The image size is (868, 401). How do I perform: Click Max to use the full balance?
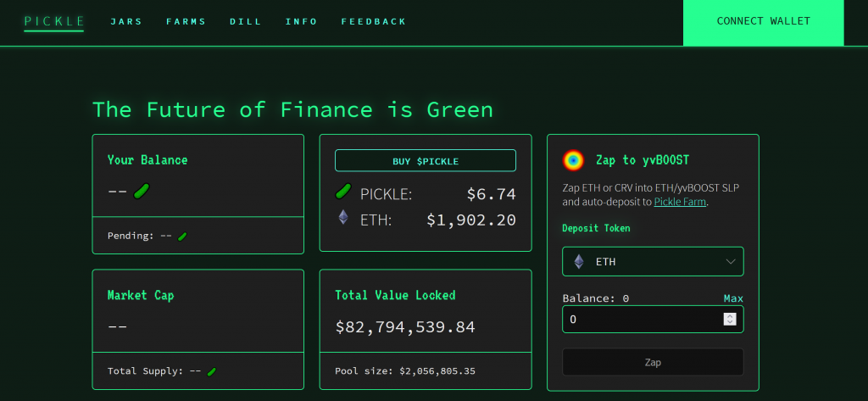733,298
